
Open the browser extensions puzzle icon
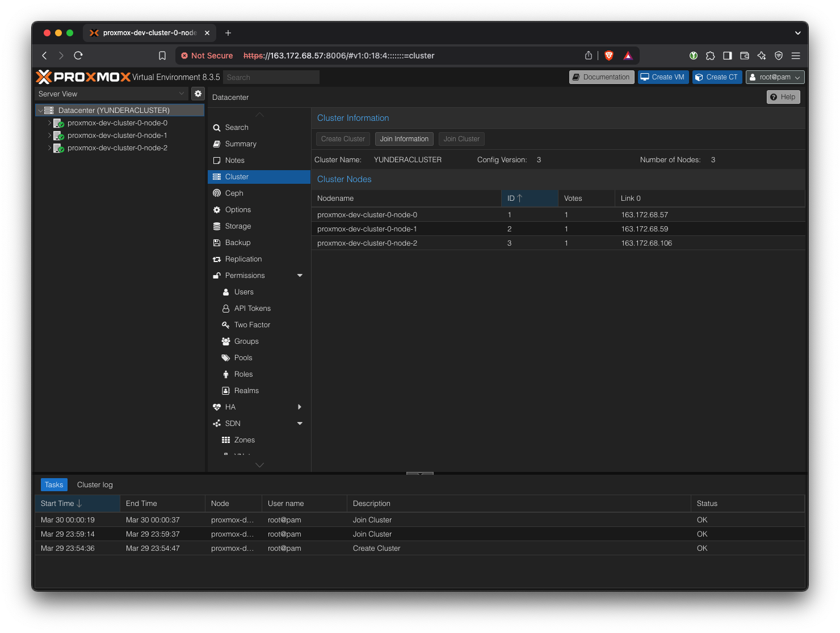click(710, 56)
